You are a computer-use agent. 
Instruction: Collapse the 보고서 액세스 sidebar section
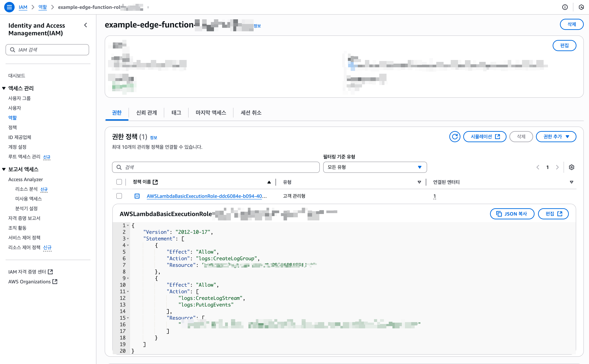pyautogui.click(x=4, y=169)
